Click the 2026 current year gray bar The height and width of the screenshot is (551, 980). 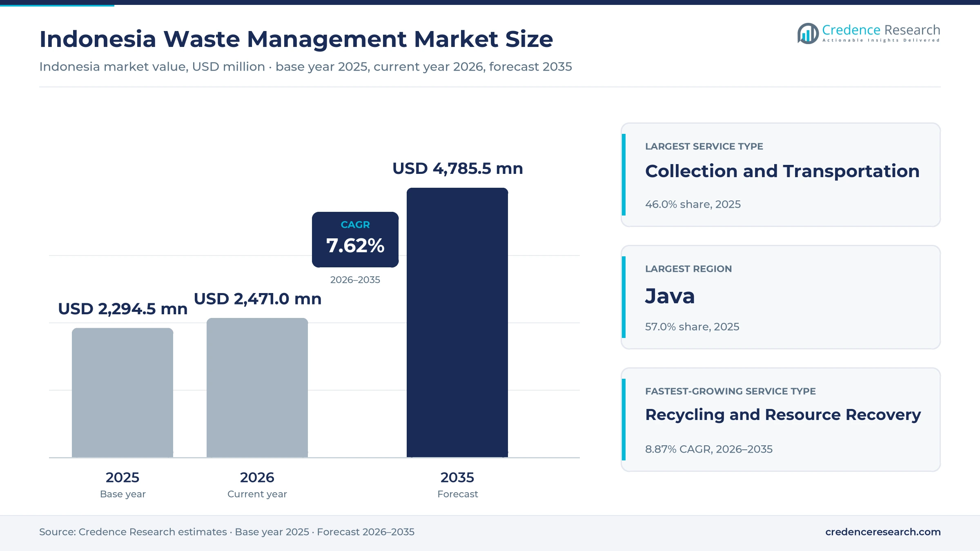point(257,388)
